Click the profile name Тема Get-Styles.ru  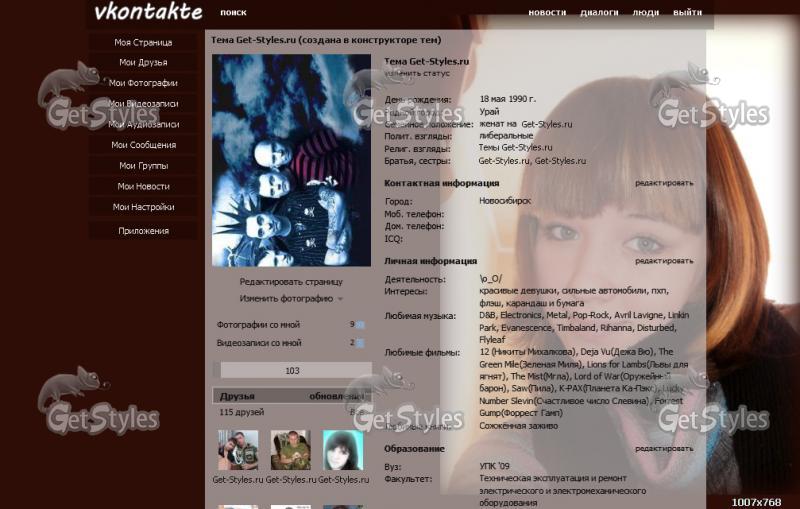427,62
